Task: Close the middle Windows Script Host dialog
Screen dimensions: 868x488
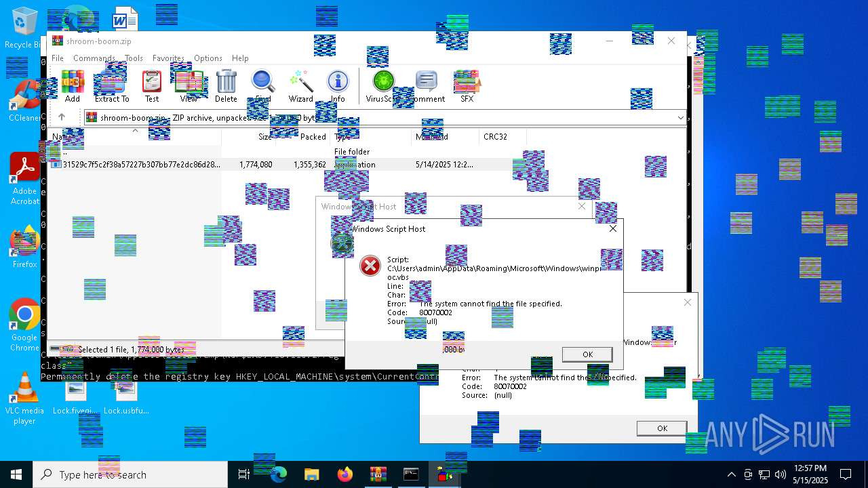Action: pos(581,206)
